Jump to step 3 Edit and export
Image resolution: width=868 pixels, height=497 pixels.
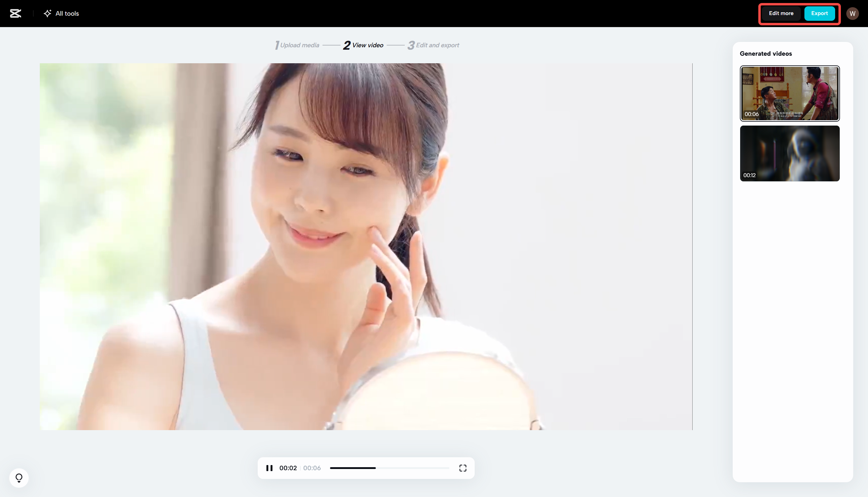point(433,45)
